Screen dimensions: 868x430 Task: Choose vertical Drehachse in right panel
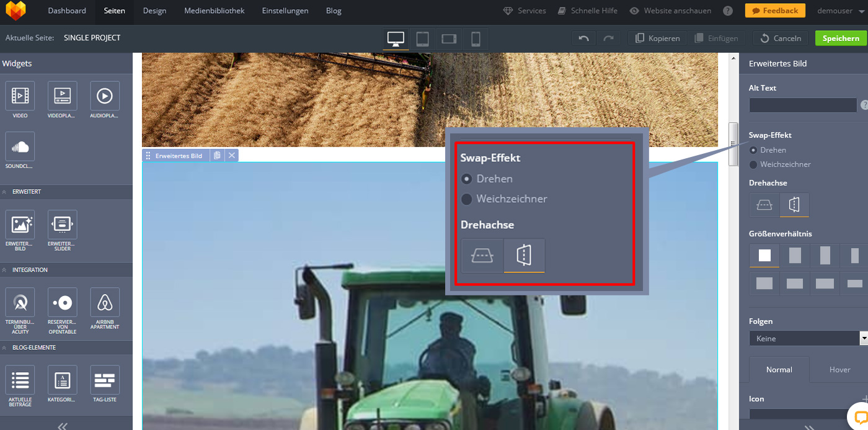click(794, 205)
